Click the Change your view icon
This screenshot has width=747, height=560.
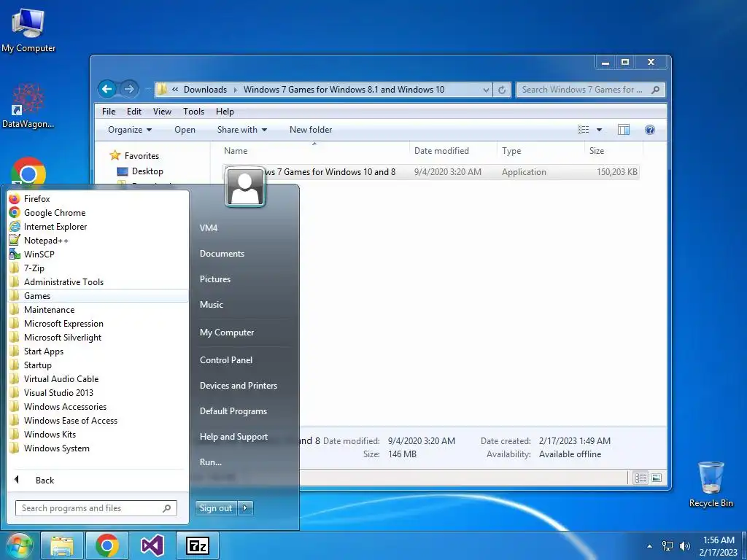tap(583, 130)
